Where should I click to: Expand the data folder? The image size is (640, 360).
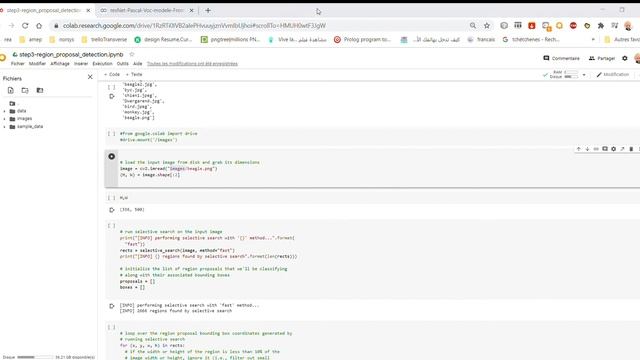click(4, 111)
